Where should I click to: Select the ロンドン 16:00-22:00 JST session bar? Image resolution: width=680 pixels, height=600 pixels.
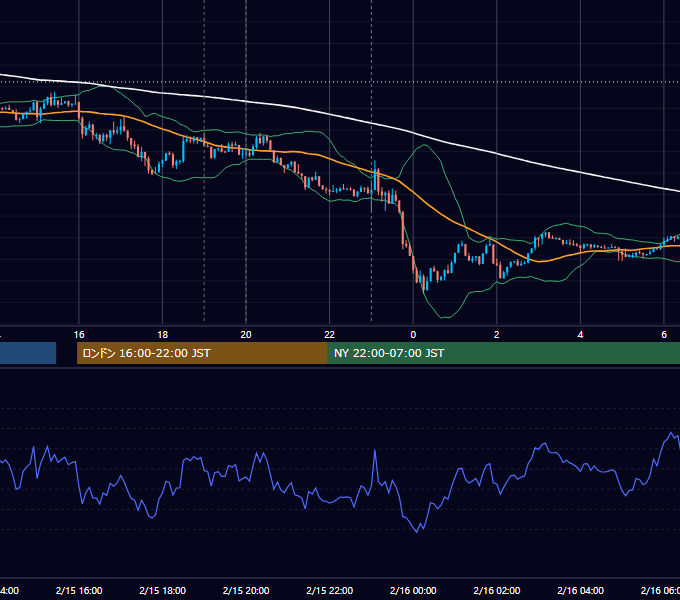point(202,353)
